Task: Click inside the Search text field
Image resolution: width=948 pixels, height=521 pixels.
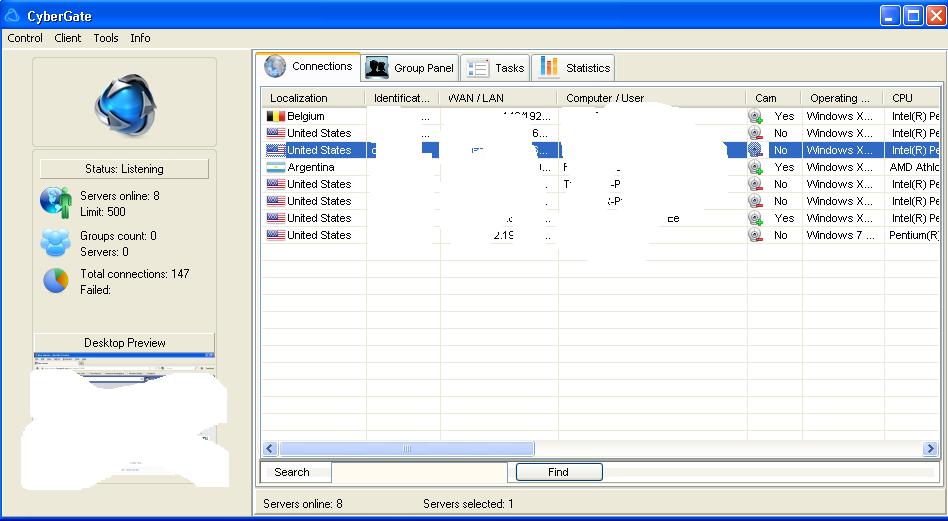Action: coord(420,472)
